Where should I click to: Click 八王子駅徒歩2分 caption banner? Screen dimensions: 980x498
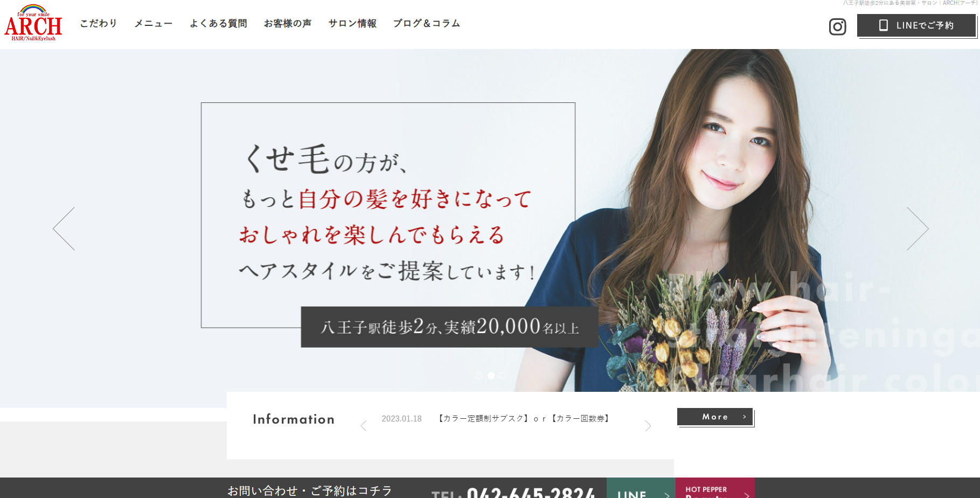click(449, 327)
